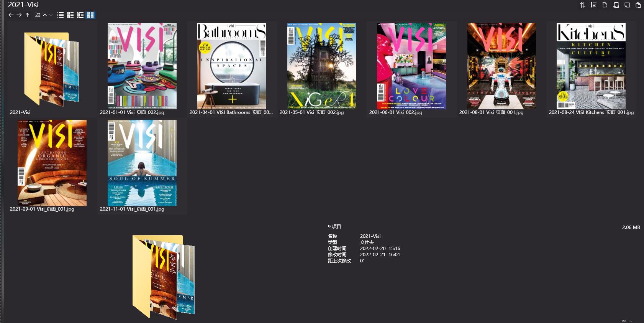This screenshot has height=323, width=644.
Task: Switch to thumbnails with details view
Action: pyautogui.click(x=70, y=15)
